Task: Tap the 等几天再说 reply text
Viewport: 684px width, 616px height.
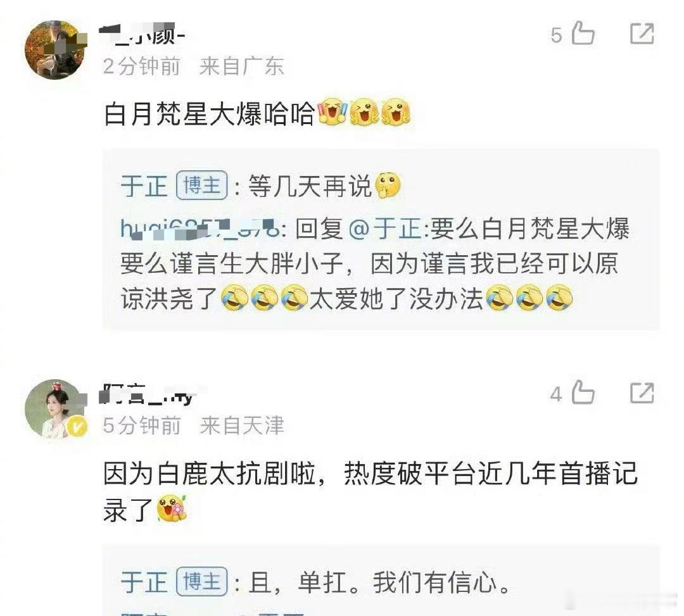Action: click(x=310, y=186)
